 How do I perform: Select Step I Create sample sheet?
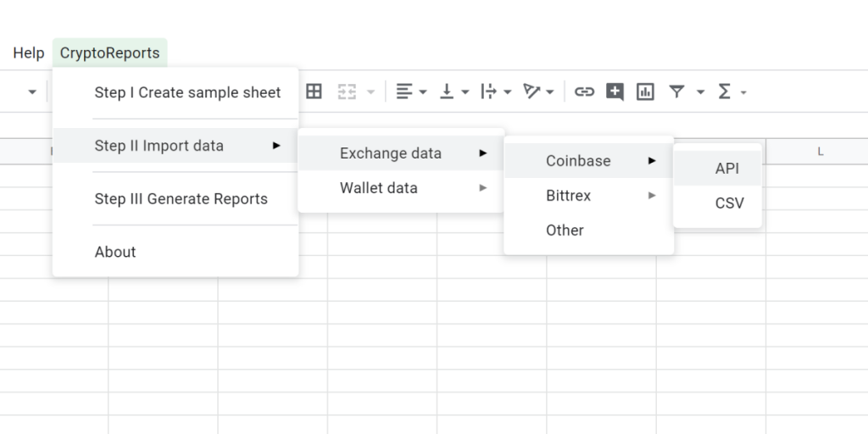[x=187, y=92]
